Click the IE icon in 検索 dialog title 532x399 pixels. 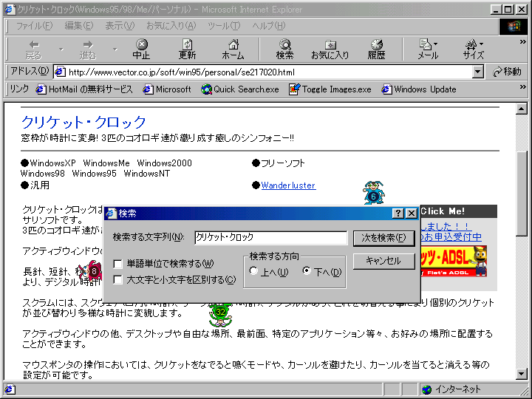pos(111,213)
